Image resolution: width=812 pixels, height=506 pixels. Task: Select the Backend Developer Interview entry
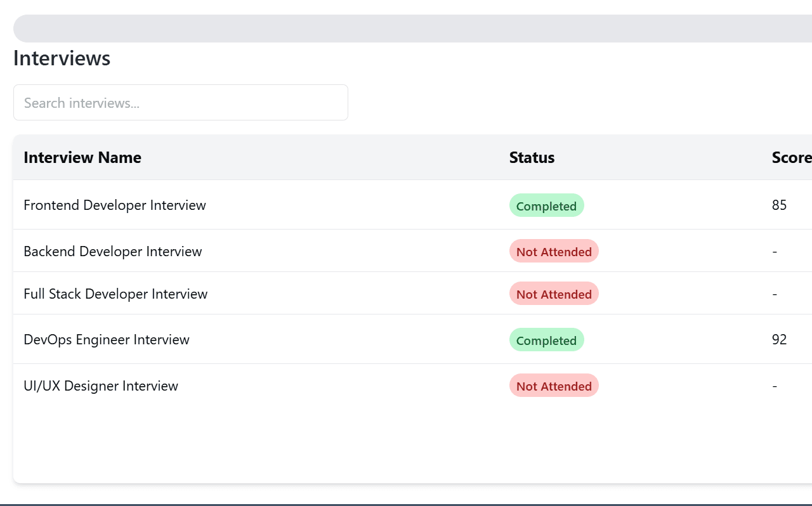(x=113, y=252)
